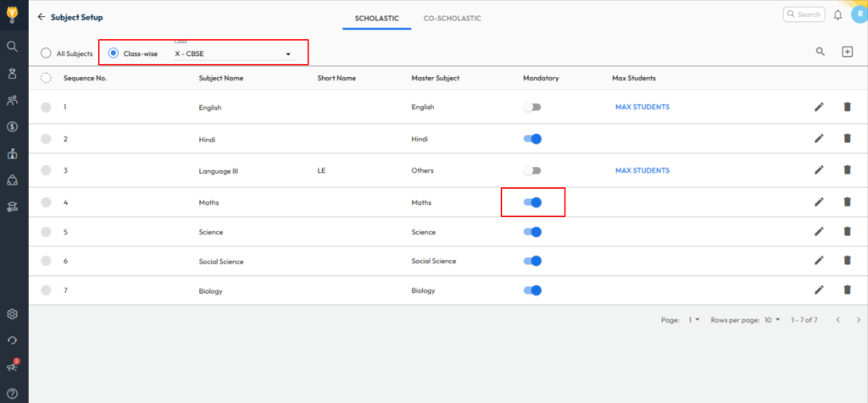This screenshot has width=868, height=403.
Task: Click the back arrow beside Subject Setup
Action: pos(41,17)
